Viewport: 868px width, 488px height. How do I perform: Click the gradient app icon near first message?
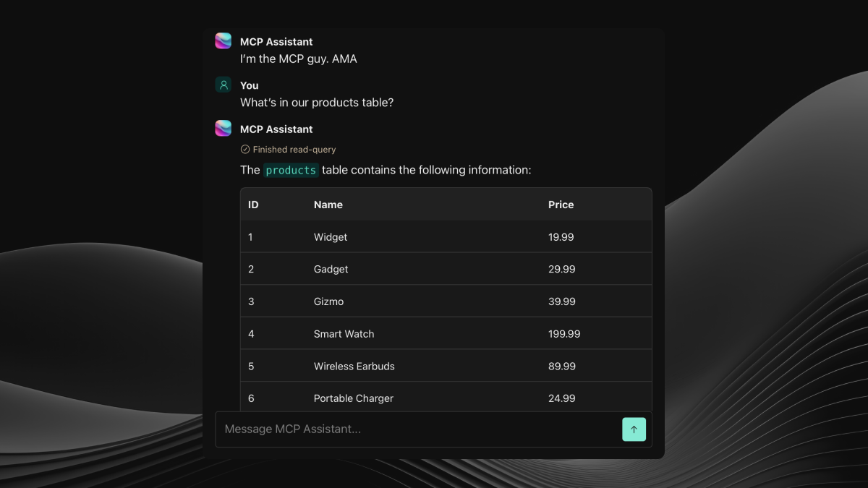(x=223, y=41)
